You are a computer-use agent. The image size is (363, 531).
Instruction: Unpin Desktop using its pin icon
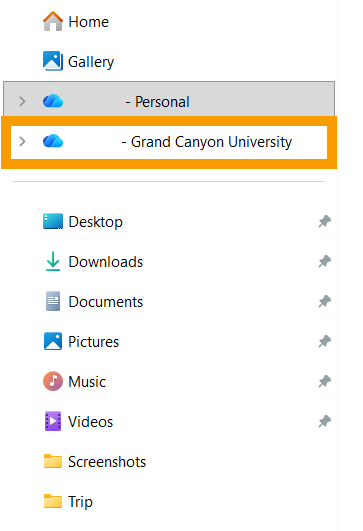click(x=324, y=221)
